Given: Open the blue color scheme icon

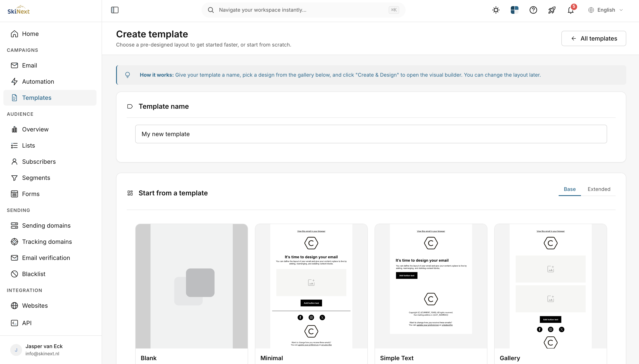Looking at the screenshot, I should tap(514, 10).
